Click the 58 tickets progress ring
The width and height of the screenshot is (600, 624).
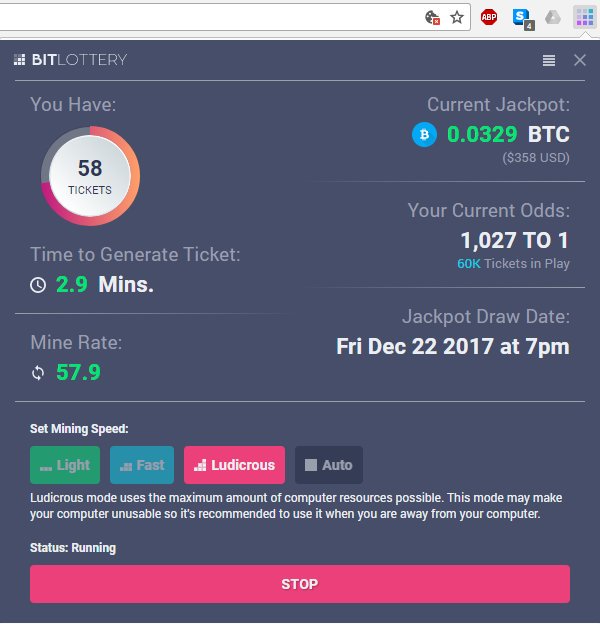point(90,176)
